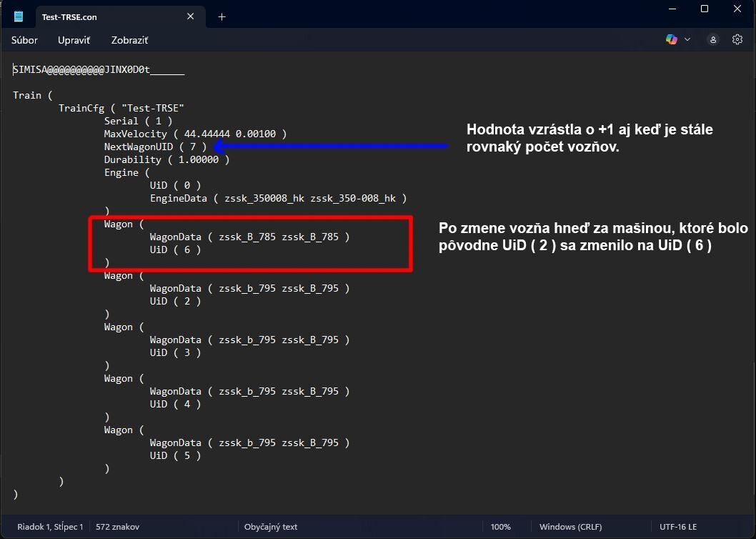Click the Copilot icon in toolbar
The width and height of the screenshot is (756, 539).
click(672, 40)
